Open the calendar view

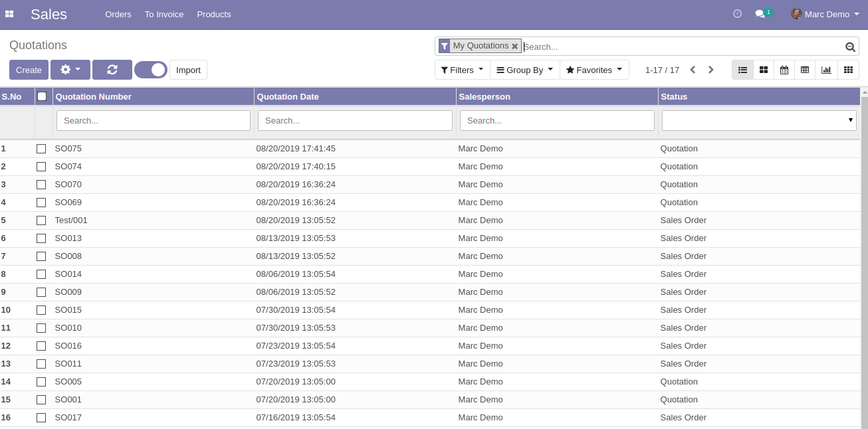(784, 70)
